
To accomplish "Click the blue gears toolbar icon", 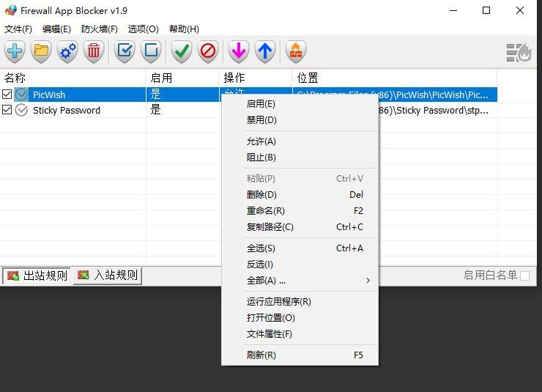I will [67, 51].
